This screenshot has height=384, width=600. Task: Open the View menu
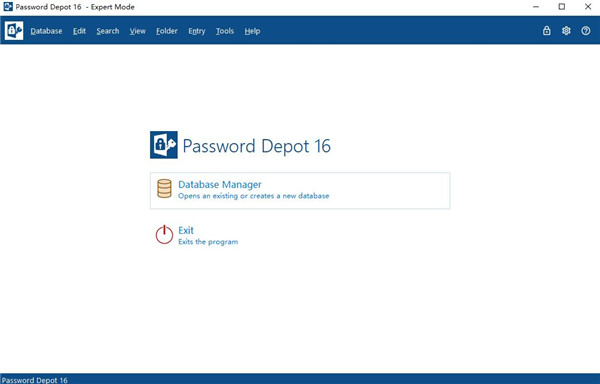click(x=137, y=31)
